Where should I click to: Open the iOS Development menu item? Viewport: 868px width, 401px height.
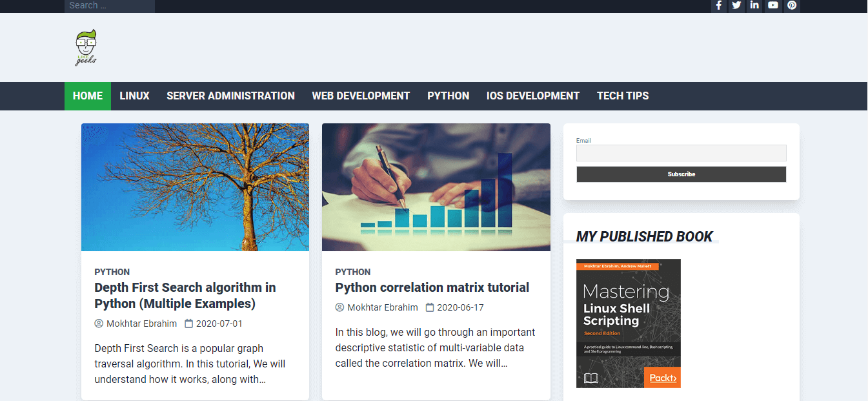[x=532, y=96]
